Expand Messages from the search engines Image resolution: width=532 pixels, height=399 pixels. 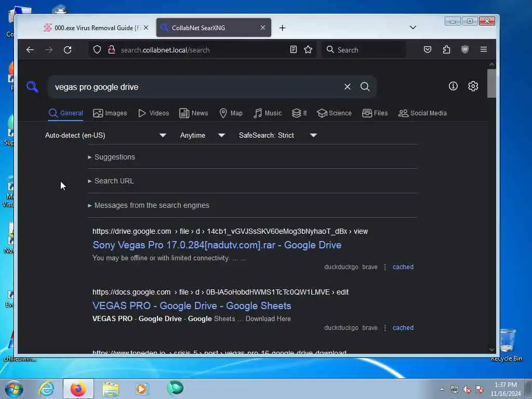click(x=149, y=205)
